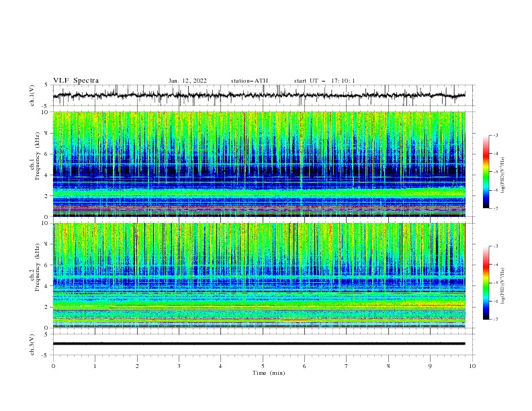The image size is (532, 411).
Task: Click the ch.1 spectrogram panel
Action: pos(259,164)
